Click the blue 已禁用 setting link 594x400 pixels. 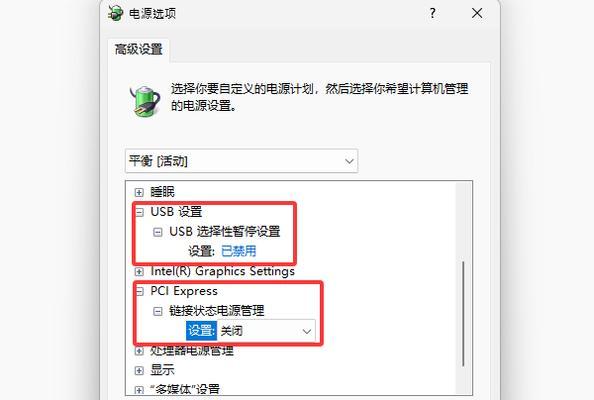[x=238, y=251]
